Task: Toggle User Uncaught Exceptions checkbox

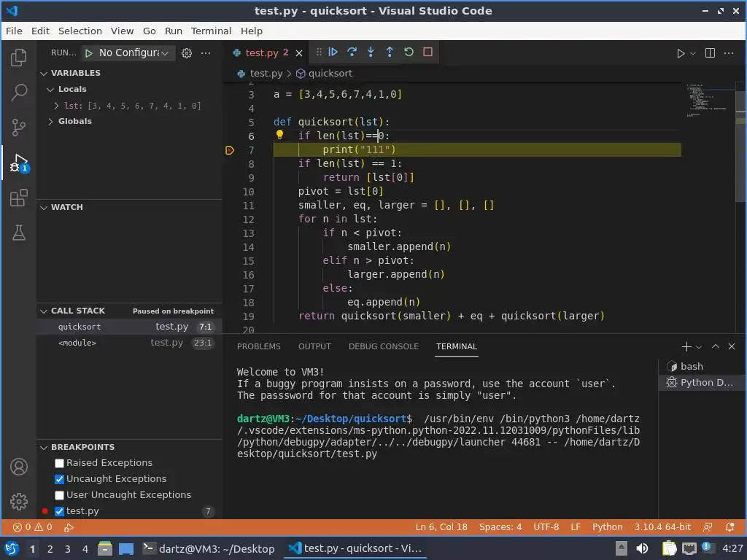Action: 60,495
